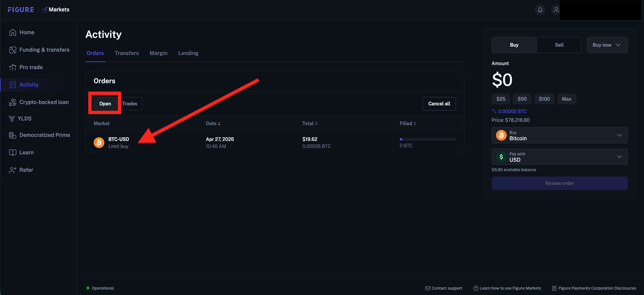This screenshot has height=295, width=644.
Task: Open Learn how to use Figure Markets link
Action: click(x=510, y=288)
